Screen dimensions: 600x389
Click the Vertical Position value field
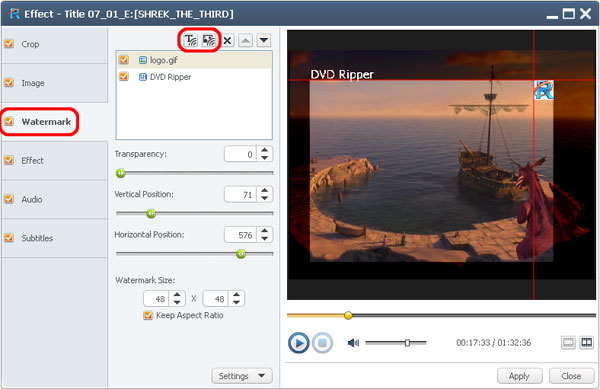(x=240, y=194)
